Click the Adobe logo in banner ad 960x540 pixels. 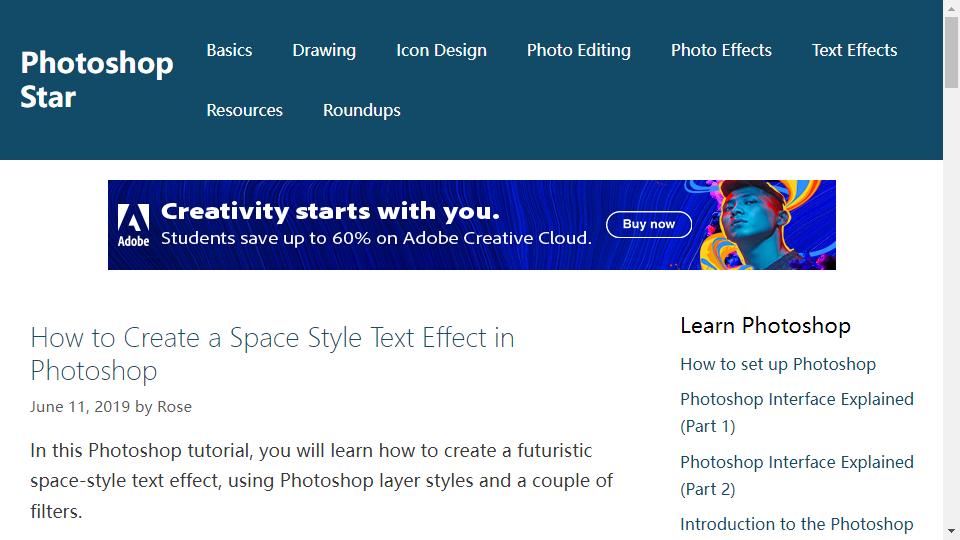(133, 225)
